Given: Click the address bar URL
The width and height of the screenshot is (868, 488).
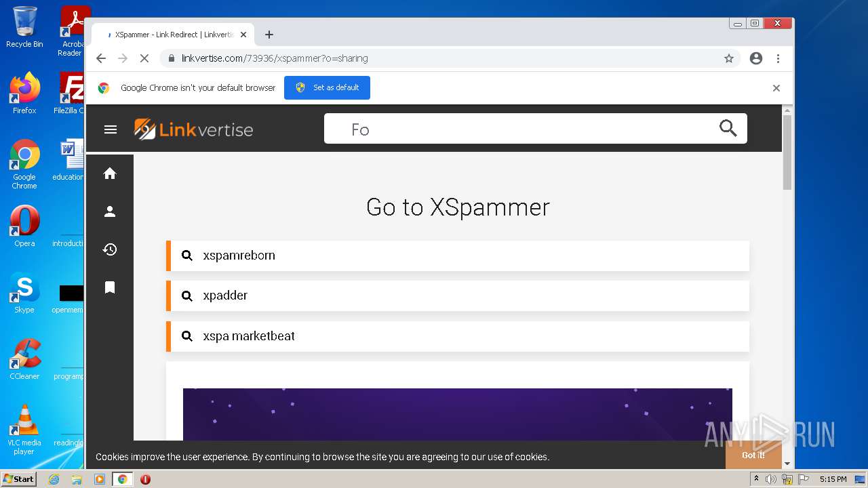Looking at the screenshot, I should (275, 58).
